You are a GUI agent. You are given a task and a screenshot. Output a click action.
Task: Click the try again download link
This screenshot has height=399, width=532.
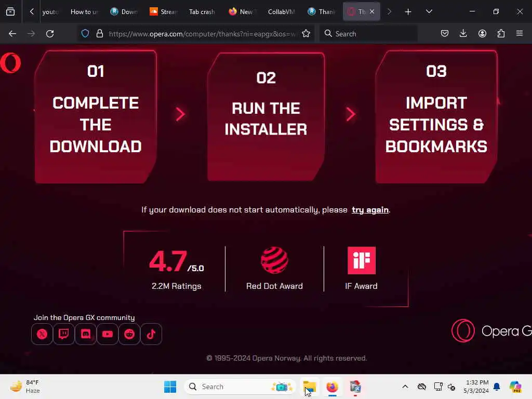click(x=370, y=210)
